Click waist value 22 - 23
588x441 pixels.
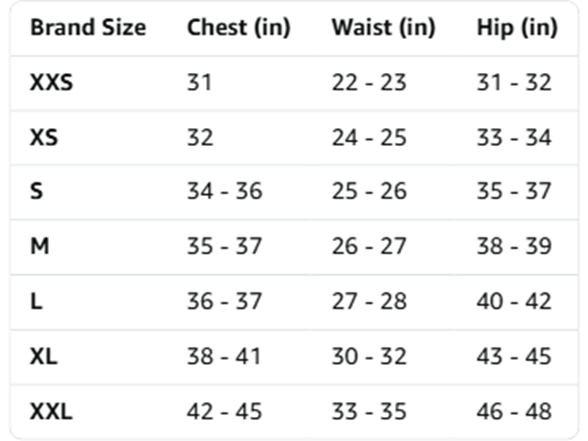(x=369, y=82)
